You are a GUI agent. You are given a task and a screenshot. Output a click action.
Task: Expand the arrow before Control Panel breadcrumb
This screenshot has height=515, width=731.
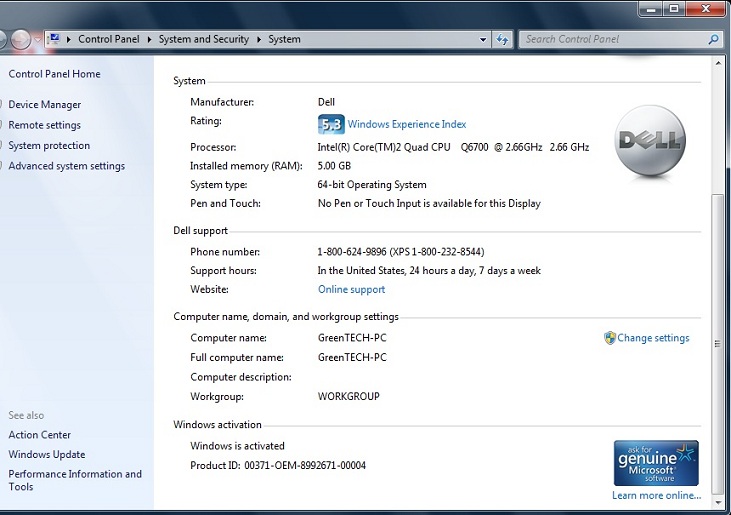[x=69, y=40]
